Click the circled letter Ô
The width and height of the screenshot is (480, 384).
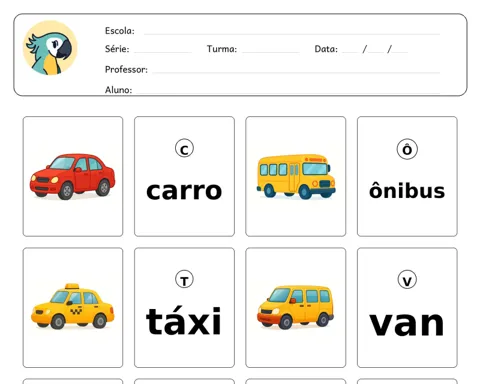(407, 149)
